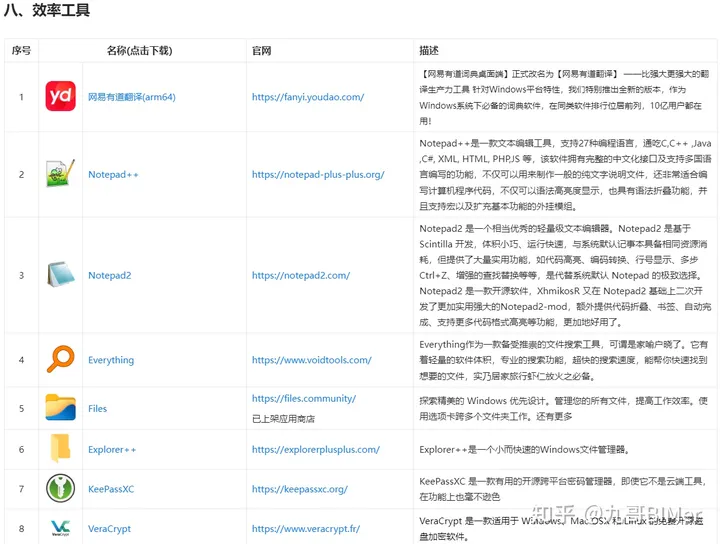Click the Explorer++ yellow folder icon
This screenshot has width=720, height=544.
pos(61,448)
